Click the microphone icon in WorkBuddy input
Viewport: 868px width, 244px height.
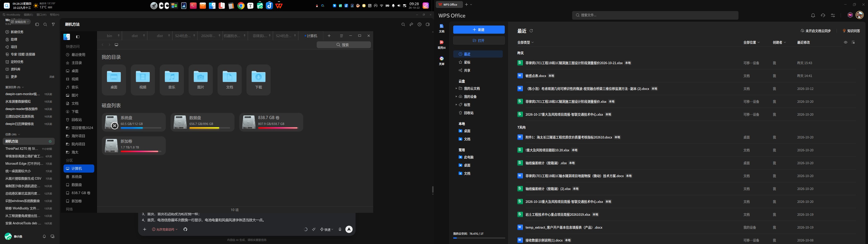click(x=340, y=229)
